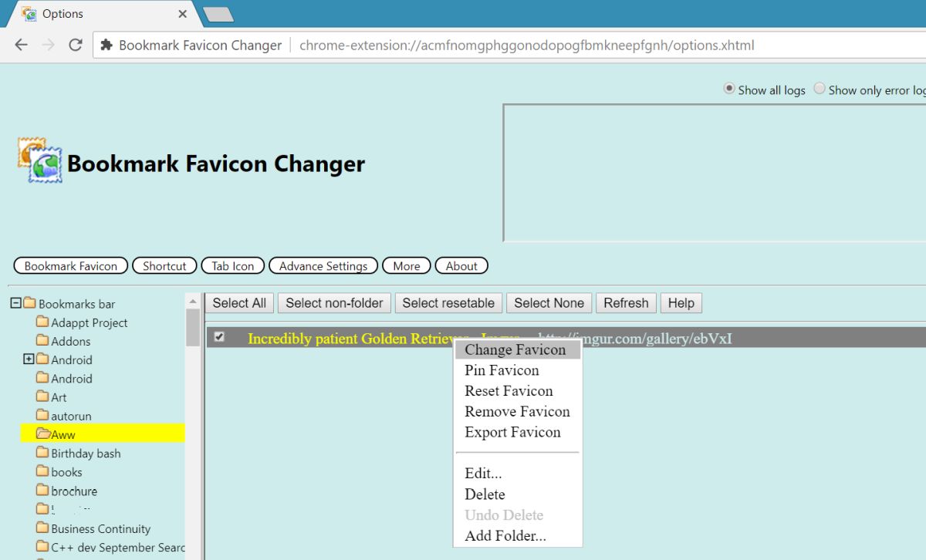Choose Delete from context menu
This screenshot has height=560, width=926.
[x=518, y=494]
